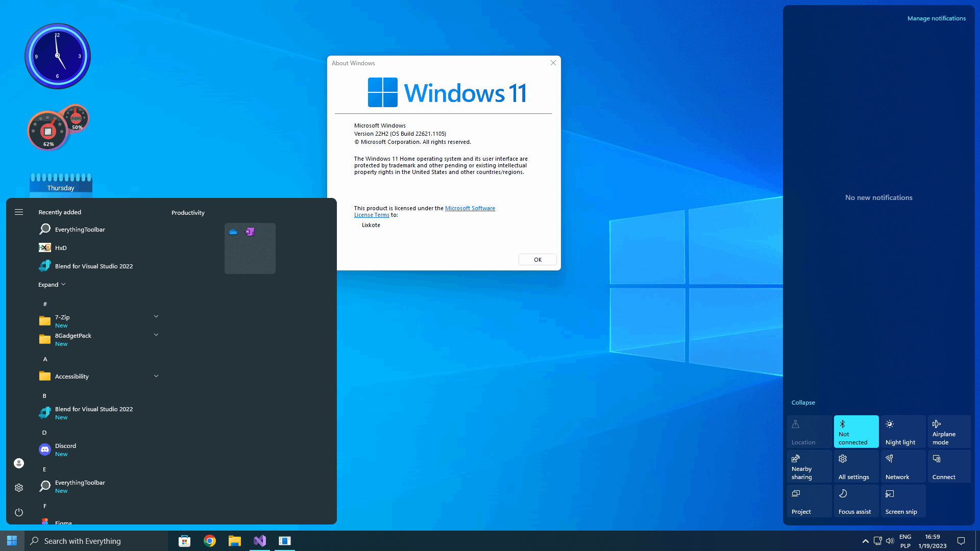Turn on Airplane mode tile

pos(950,432)
